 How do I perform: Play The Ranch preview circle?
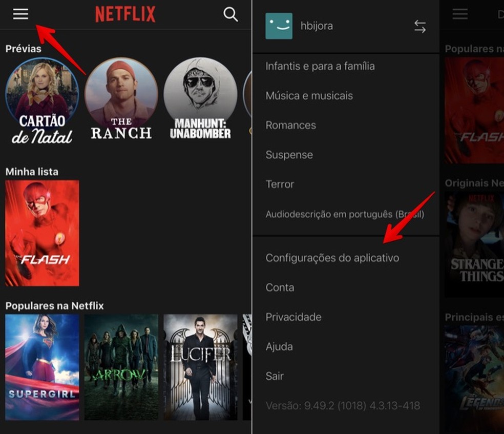(x=121, y=99)
